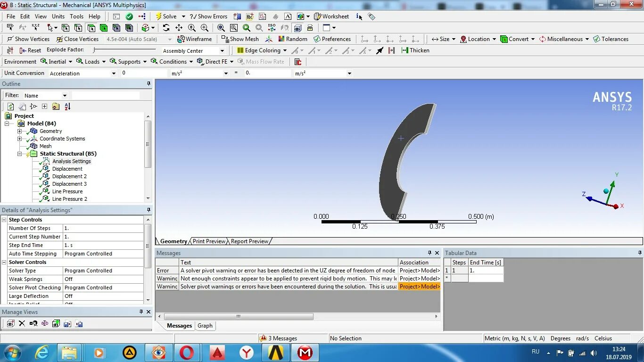Select Displacement 2 in outline

coord(69,176)
